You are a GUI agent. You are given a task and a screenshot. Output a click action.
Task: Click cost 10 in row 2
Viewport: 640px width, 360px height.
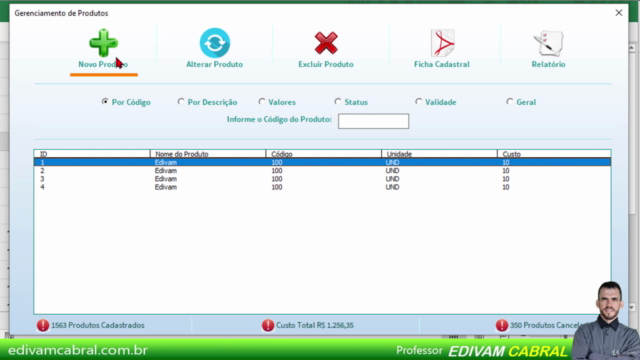[506, 171]
